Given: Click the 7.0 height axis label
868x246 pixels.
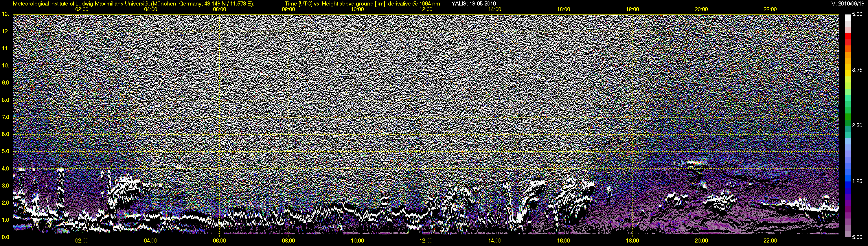Looking at the screenshot, I should (x=5, y=117).
